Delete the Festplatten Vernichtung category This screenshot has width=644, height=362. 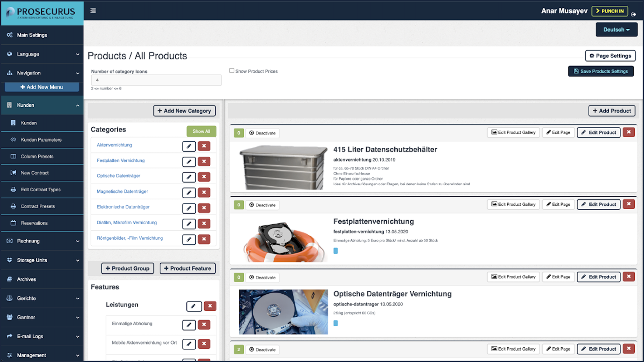click(x=204, y=161)
